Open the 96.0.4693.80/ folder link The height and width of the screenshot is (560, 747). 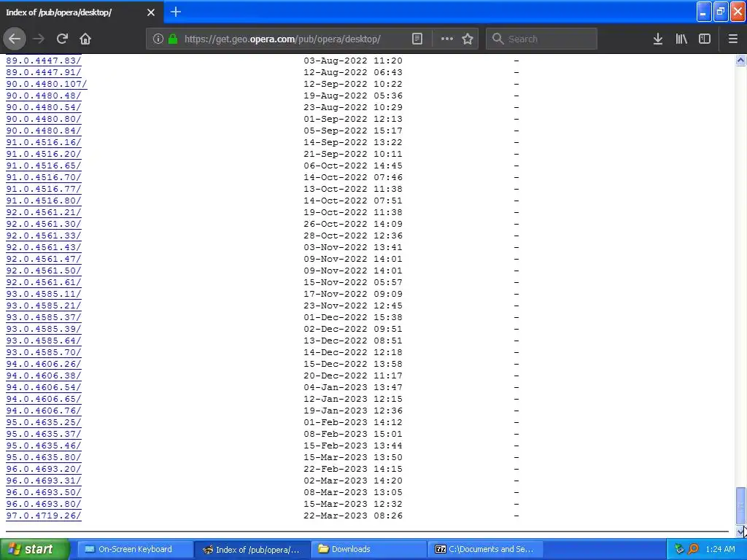[x=43, y=504]
